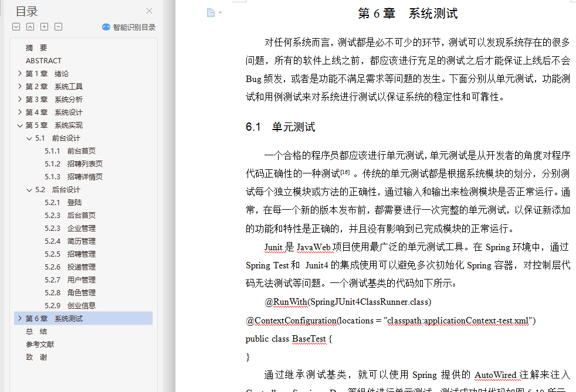The height and width of the screenshot is (392, 576).
Task: Jump to 5.2.9 创业信息
Action: pos(70,305)
